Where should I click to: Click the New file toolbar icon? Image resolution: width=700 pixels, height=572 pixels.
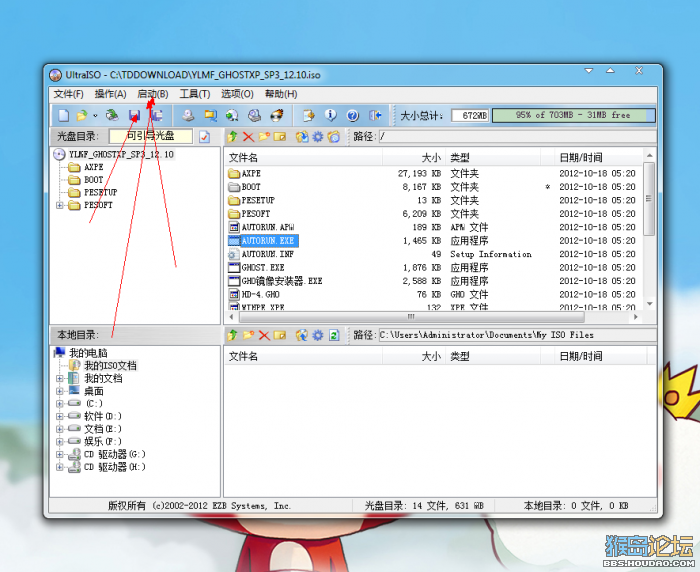64,116
